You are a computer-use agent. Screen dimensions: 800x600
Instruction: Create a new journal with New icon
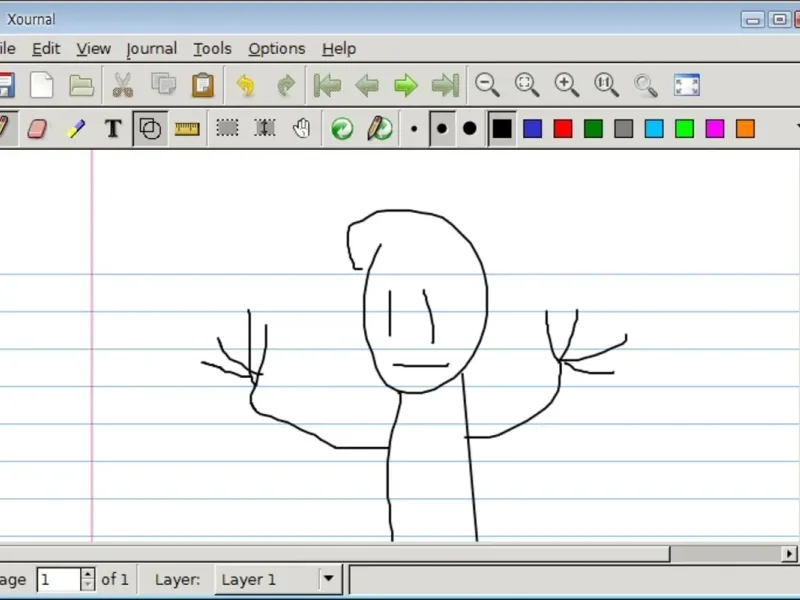42,85
